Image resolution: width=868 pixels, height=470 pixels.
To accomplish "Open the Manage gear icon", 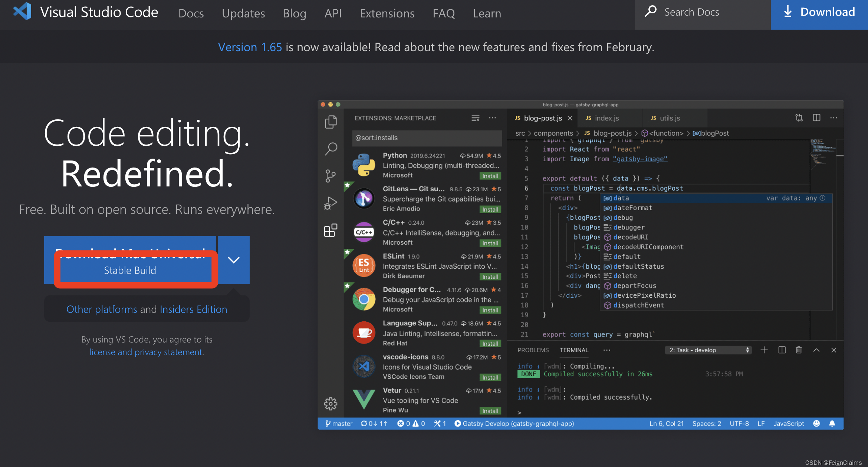I will point(331,403).
